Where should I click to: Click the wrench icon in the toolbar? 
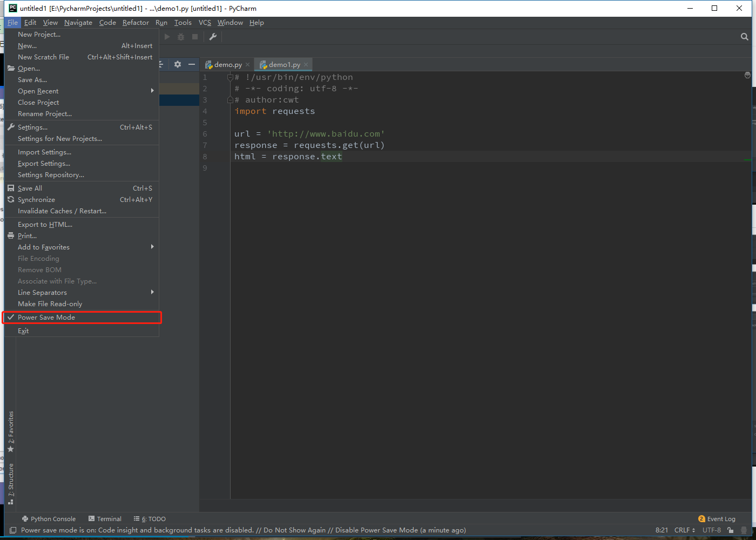coord(213,37)
